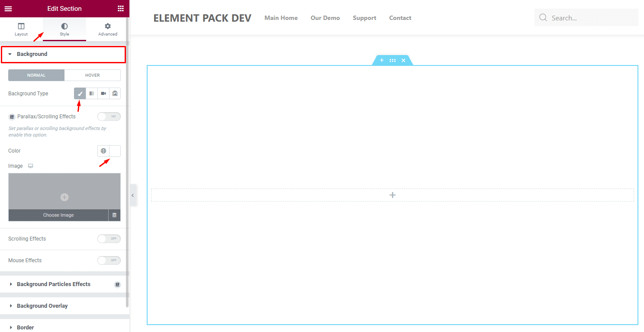644x332 pixels.
Task: Select Video background type icon
Action: [x=103, y=94]
